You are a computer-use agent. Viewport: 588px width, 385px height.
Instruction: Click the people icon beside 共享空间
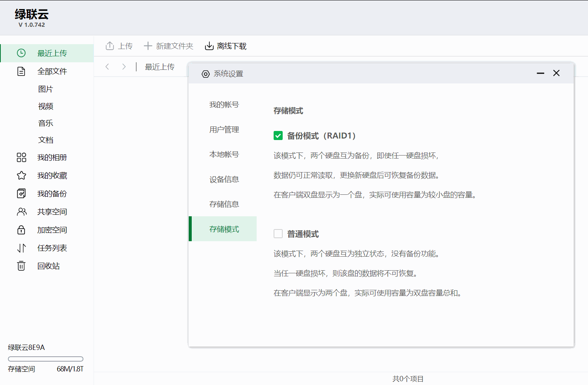tap(22, 212)
